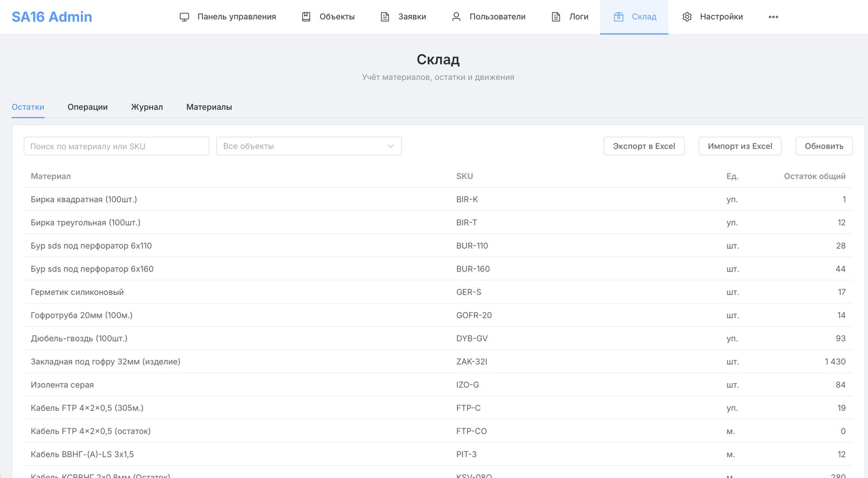Screen dimensions: 868x478
Task: Open the Логи menu item
Action: (x=570, y=17)
